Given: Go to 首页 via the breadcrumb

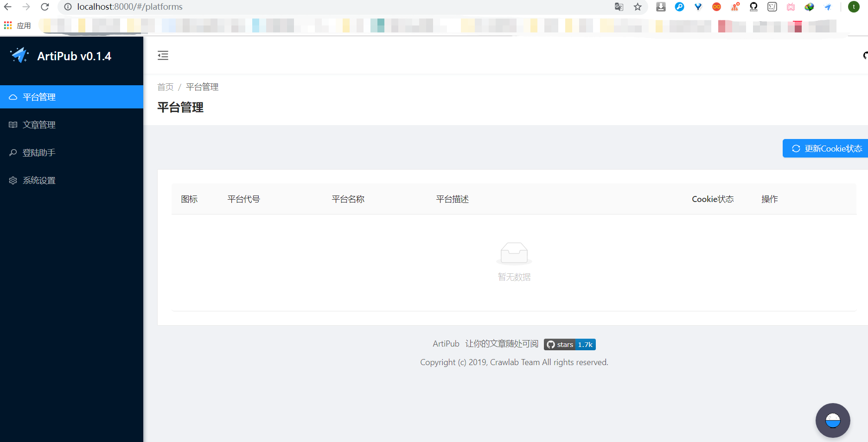Looking at the screenshot, I should [166, 87].
